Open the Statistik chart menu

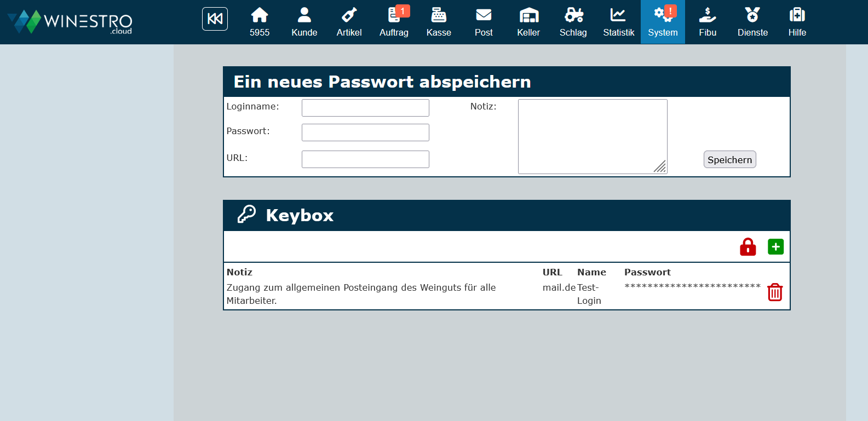coord(618,22)
